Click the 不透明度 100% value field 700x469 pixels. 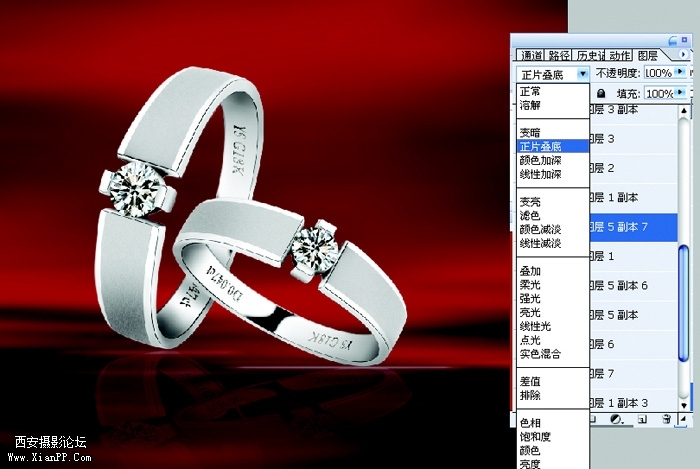[659, 72]
